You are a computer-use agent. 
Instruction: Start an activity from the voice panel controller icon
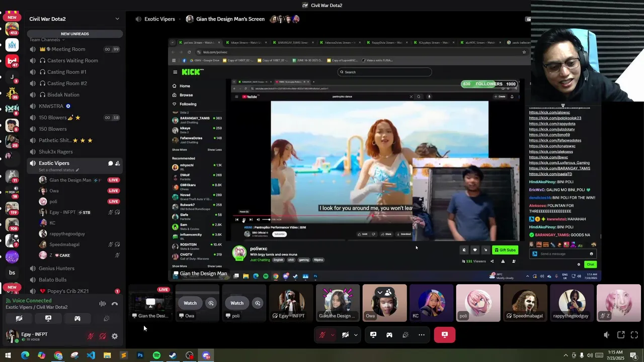click(77, 318)
